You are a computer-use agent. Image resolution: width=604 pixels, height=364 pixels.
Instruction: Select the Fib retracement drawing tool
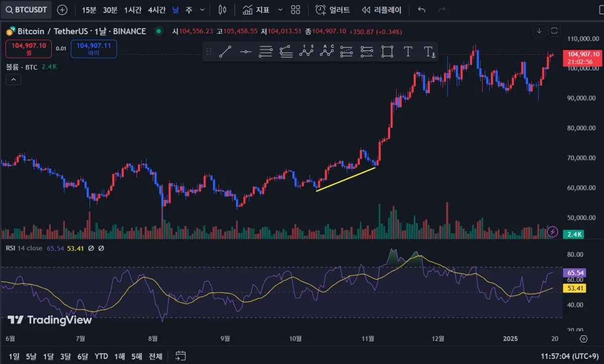[266, 51]
